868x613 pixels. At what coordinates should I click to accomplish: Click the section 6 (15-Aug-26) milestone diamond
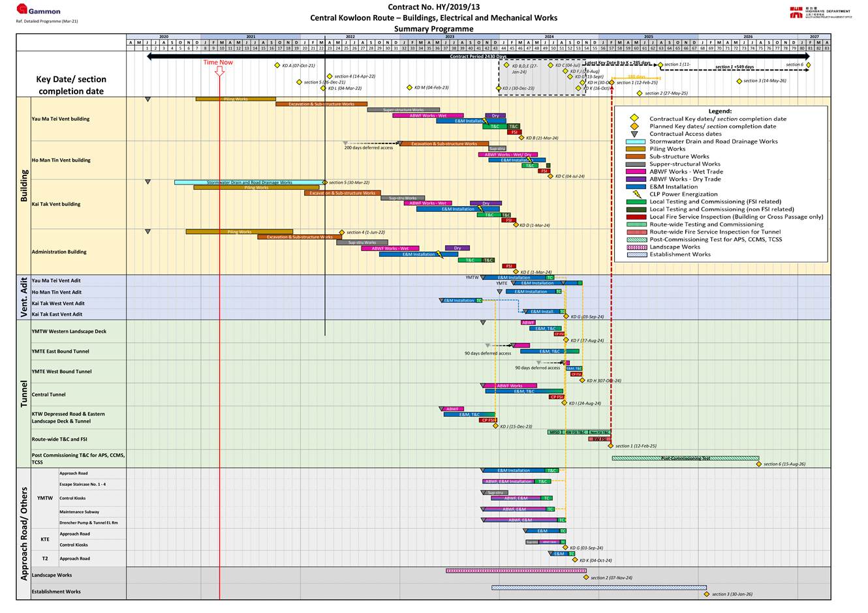click(x=758, y=464)
